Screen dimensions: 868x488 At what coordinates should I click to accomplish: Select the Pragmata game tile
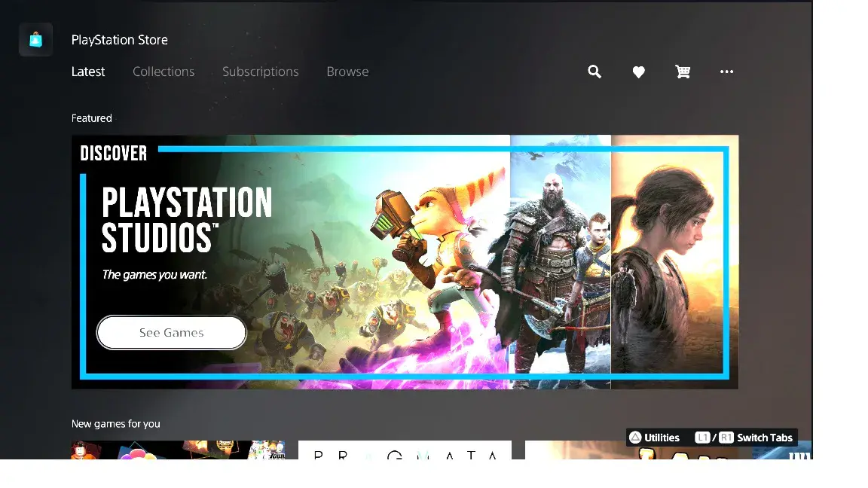point(405,450)
